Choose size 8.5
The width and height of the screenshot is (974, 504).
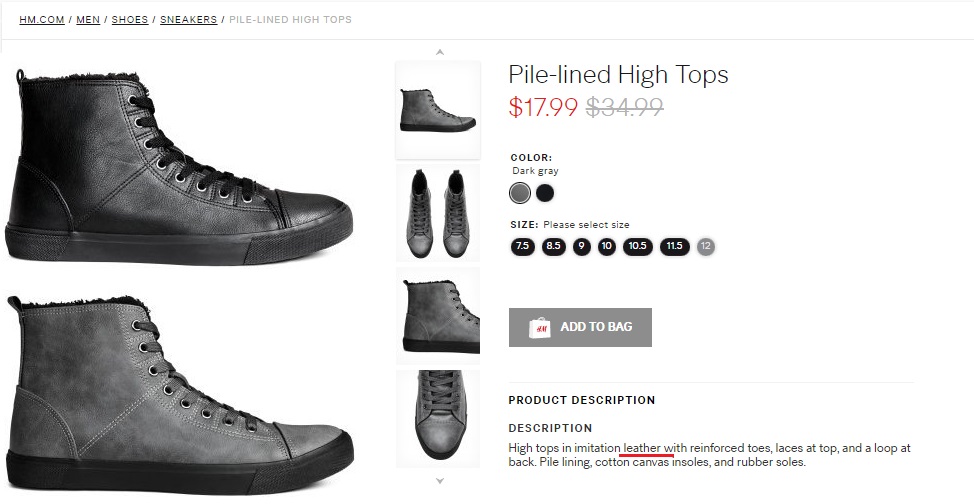click(x=554, y=246)
